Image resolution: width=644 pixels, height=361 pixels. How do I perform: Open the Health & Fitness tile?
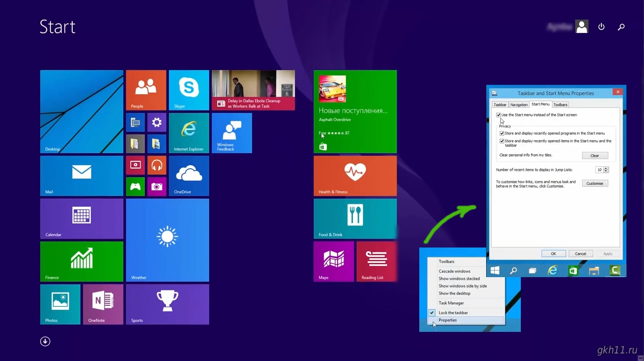(x=355, y=176)
